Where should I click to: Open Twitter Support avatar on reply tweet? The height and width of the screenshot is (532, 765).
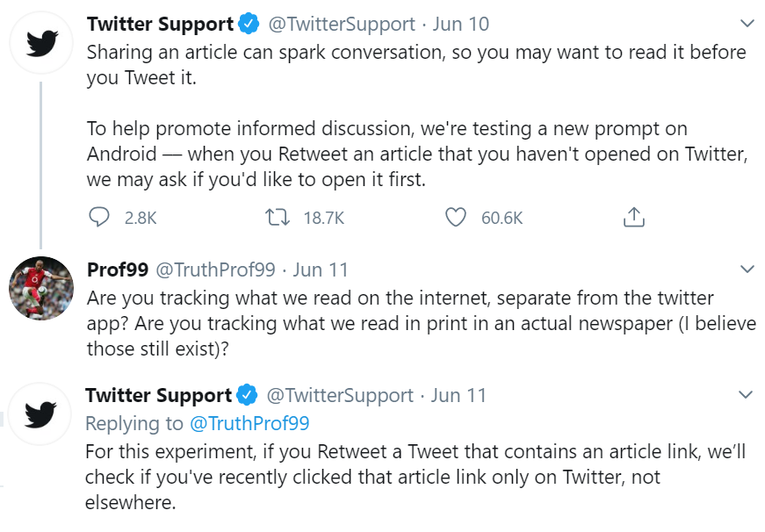coord(40,414)
